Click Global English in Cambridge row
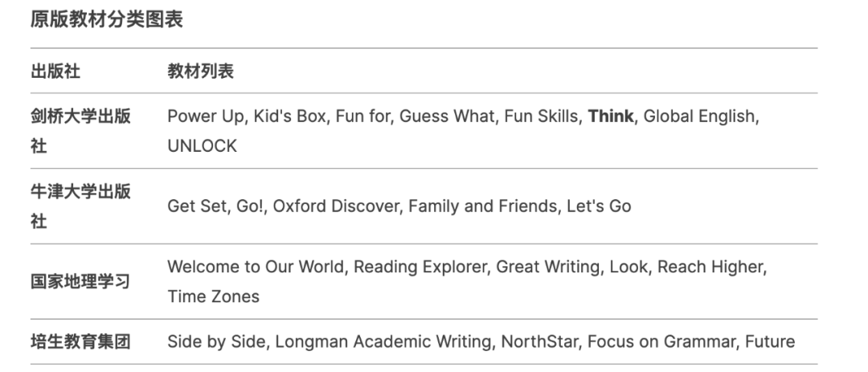This screenshot has width=868, height=372. pyautogui.click(x=699, y=117)
